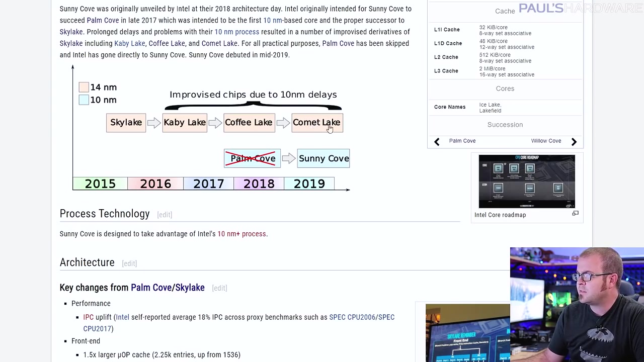Image resolution: width=644 pixels, height=362 pixels.
Task: Open Palm Cove link in Key changes heading
Action: coord(151,288)
